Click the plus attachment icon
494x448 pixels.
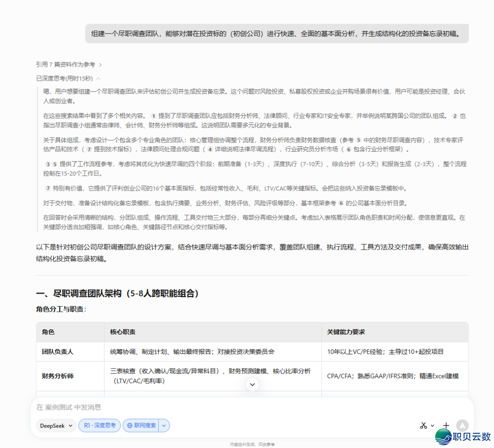point(446,426)
